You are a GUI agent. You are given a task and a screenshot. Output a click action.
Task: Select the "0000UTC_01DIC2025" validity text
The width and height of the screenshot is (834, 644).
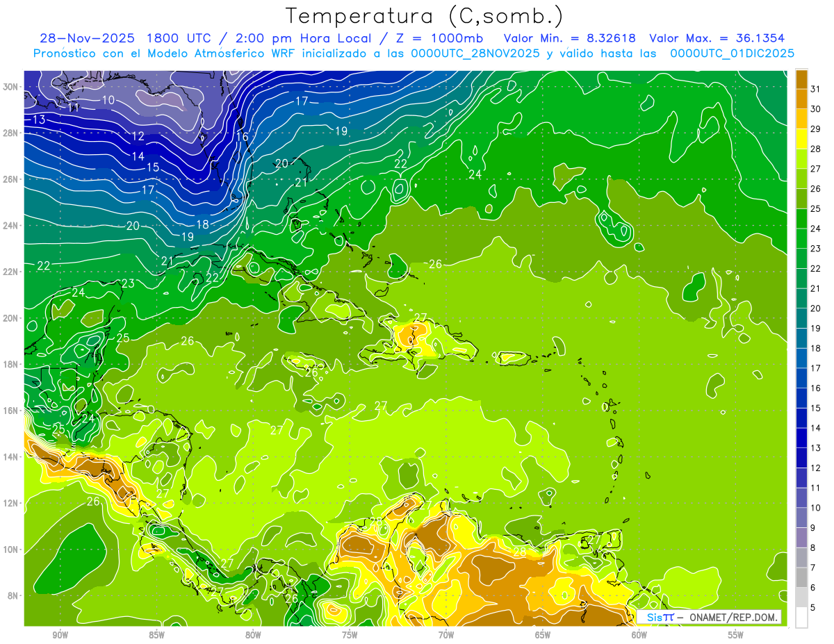point(732,53)
